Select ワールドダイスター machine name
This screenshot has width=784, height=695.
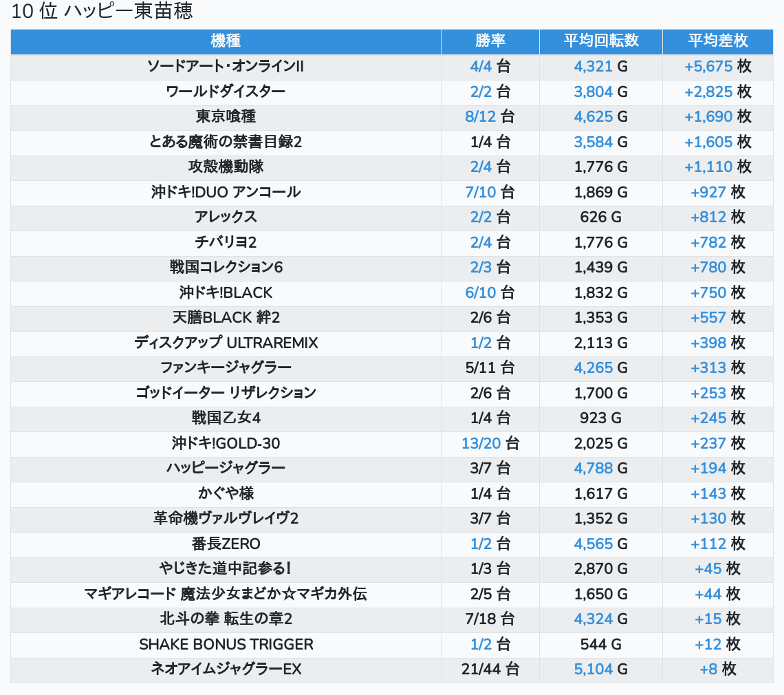click(226, 92)
